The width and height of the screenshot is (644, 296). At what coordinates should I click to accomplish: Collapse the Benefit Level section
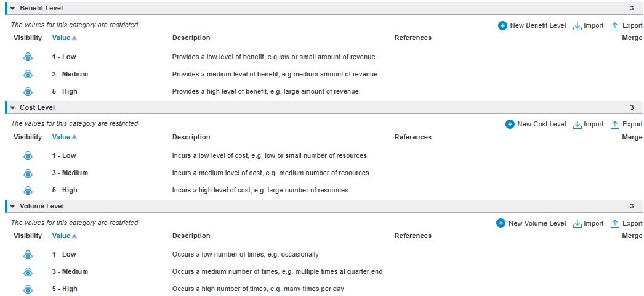point(13,8)
